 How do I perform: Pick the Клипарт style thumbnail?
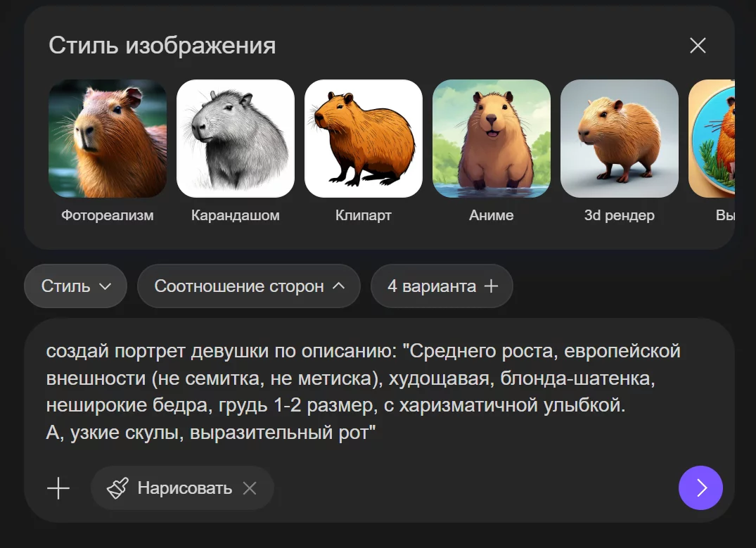point(364,139)
